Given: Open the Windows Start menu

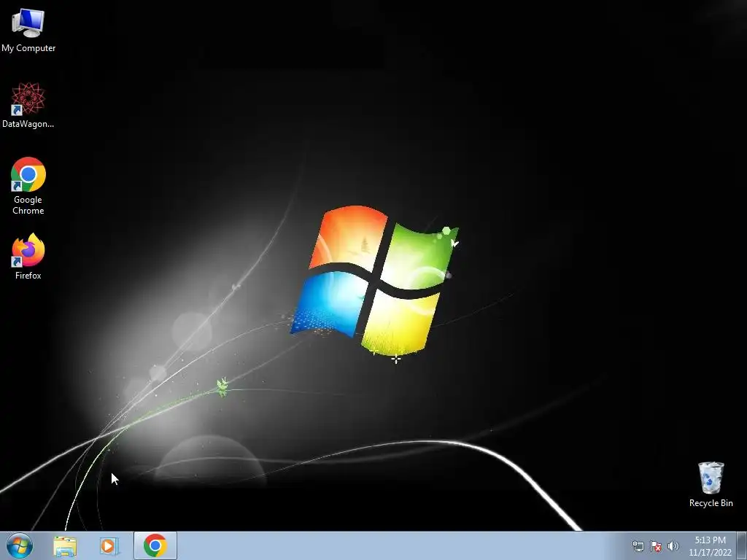Looking at the screenshot, I should (x=20, y=545).
